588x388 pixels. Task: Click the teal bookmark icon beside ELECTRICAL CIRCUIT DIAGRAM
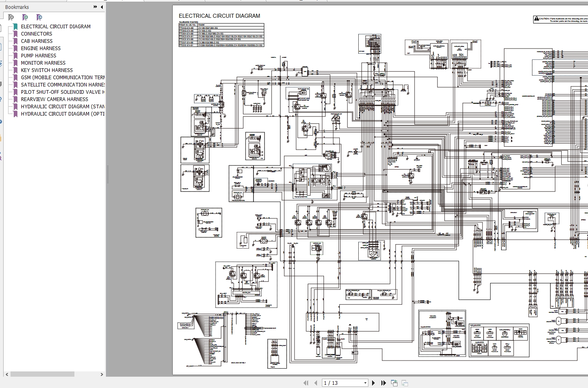pyautogui.click(x=15, y=27)
